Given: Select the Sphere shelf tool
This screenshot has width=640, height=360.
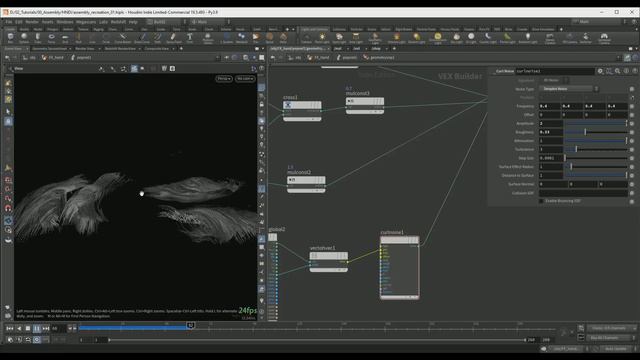Looking at the screenshot, I should (x=24, y=38).
